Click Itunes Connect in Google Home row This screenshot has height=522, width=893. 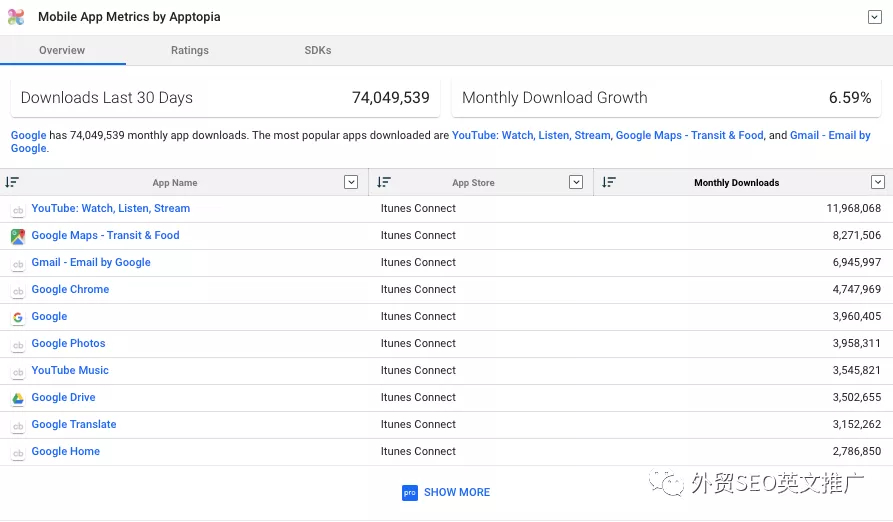coord(418,451)
